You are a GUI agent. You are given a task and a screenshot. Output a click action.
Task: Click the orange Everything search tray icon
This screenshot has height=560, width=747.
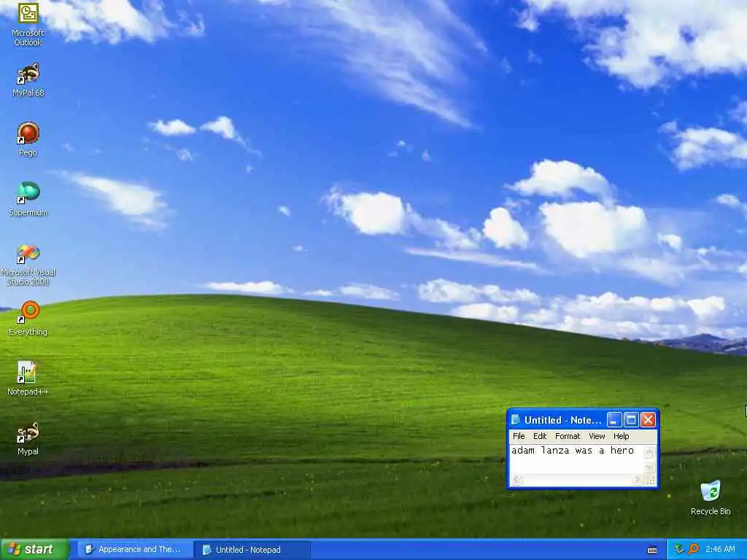pos(693,549)
